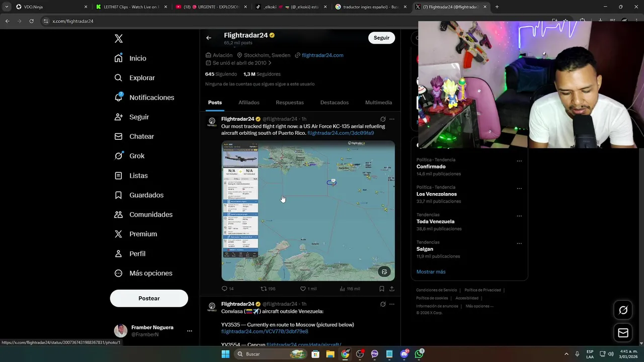Open Windows Start button

[x=225, y=354]
